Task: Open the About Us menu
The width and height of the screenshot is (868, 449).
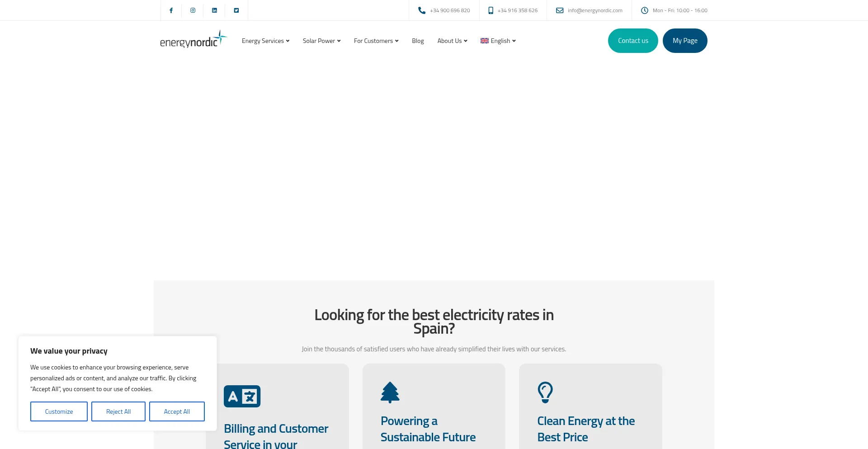Action: pyautogui.click(x=452, y=41)
